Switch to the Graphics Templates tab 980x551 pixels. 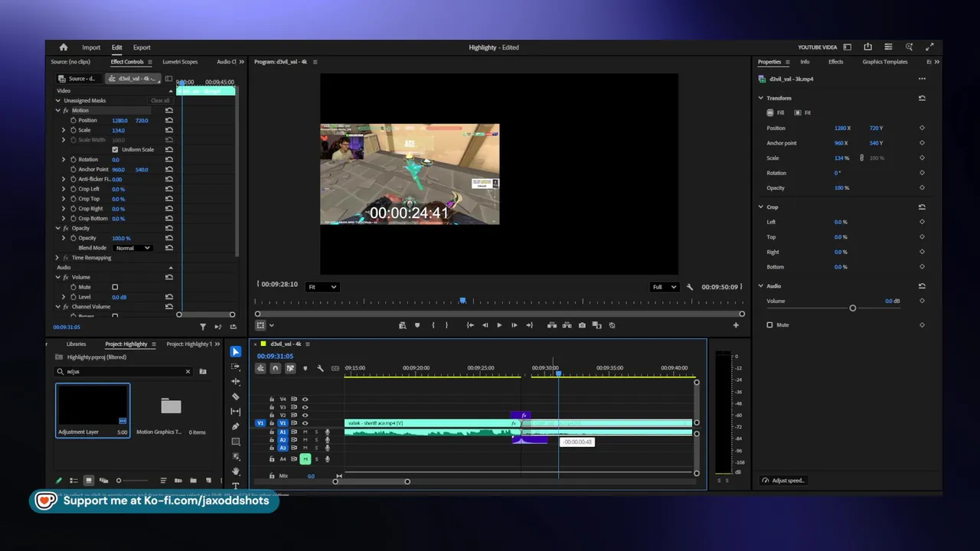(x=885, y=62)
